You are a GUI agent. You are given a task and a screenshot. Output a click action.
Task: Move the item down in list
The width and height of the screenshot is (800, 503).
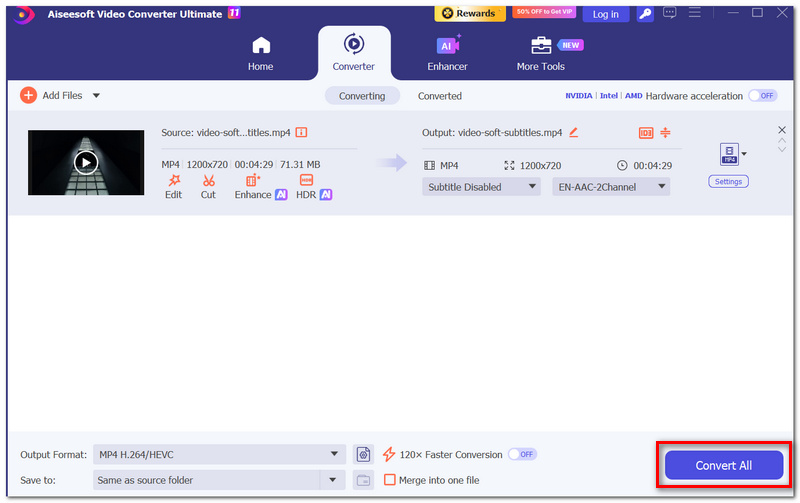[782, 149]
